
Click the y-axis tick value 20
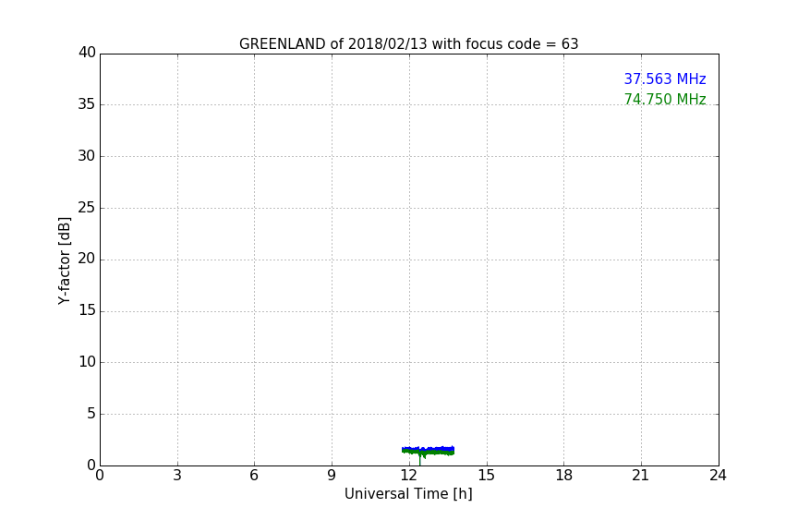coord(87,259)
